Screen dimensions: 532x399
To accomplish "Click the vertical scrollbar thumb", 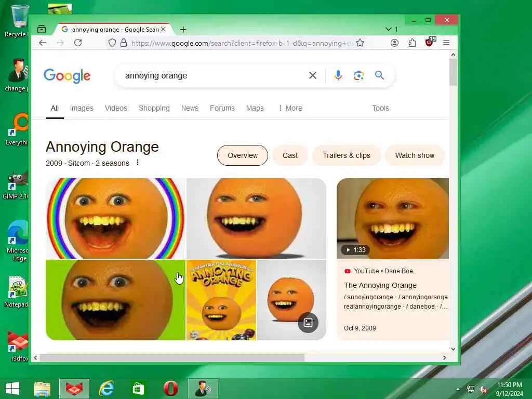I will [453, 72].
